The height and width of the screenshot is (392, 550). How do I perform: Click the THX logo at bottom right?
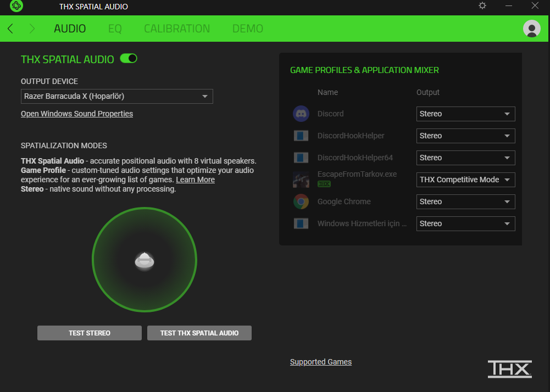coord(510,369)
